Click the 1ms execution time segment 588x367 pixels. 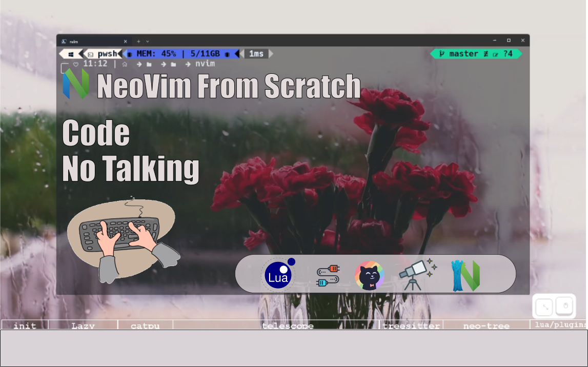pos(256,54)
